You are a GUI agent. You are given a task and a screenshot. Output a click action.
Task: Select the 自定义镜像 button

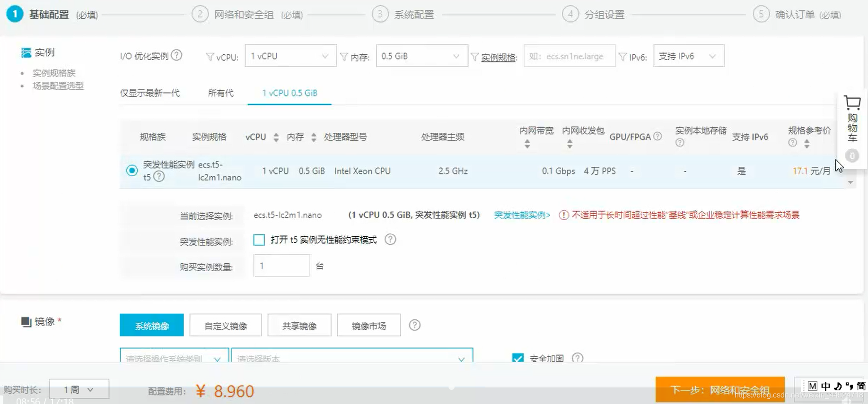pyautogui.click(x=226, y=325)
